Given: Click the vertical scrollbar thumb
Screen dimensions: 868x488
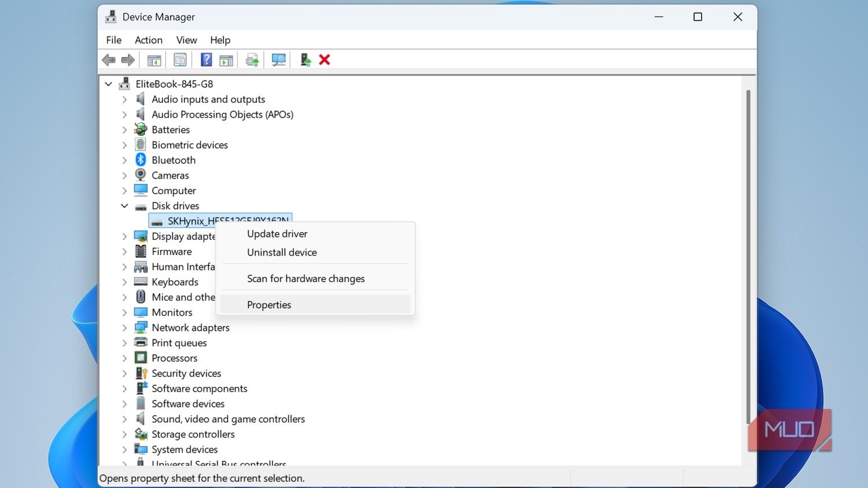Looking at the screenshot, I should [x=748, y=256].
